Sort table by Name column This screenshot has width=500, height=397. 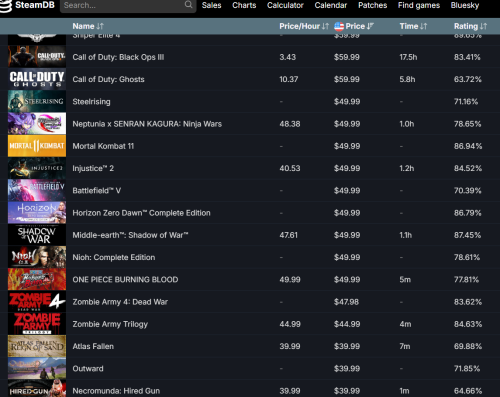88,26
